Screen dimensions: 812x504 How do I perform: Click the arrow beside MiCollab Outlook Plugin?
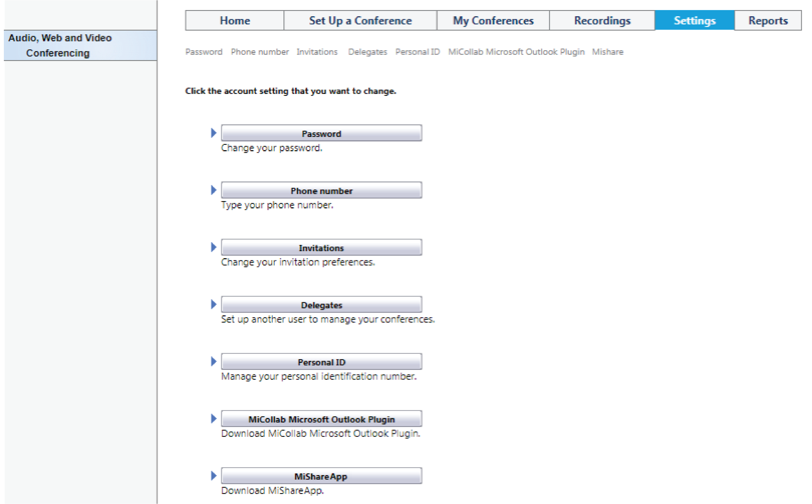coord(214,419)
